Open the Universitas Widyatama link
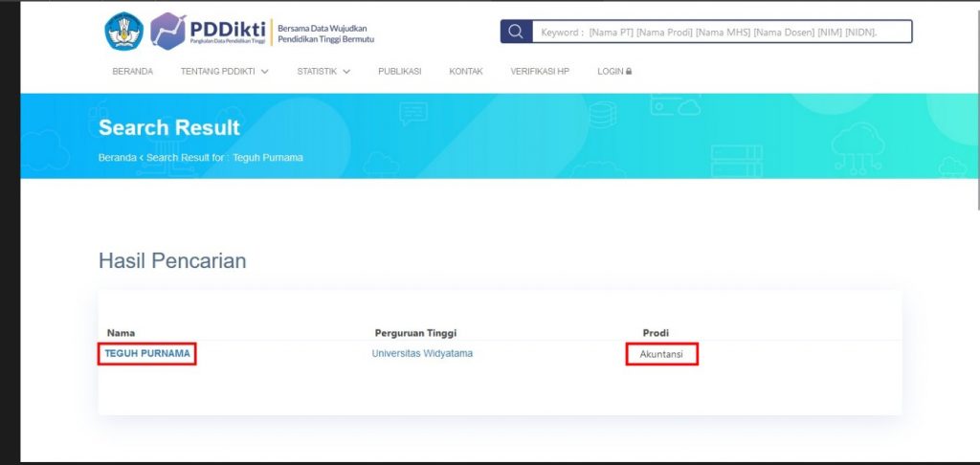This screenshot has height=465, width=980. [422, 353]
